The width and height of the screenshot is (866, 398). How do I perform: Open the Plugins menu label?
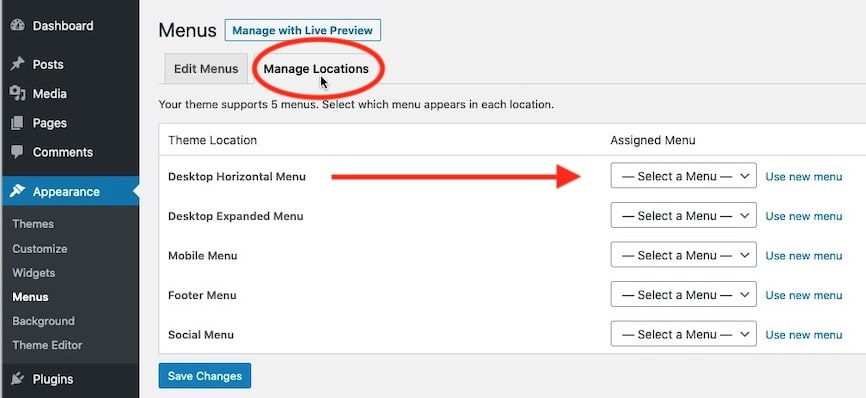[53, 379]
